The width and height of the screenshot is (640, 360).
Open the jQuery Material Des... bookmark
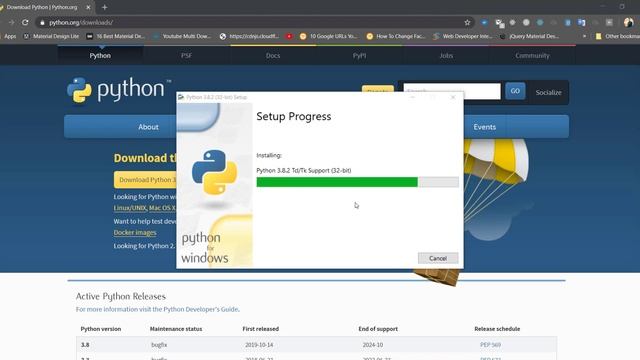tap(529, 36)
